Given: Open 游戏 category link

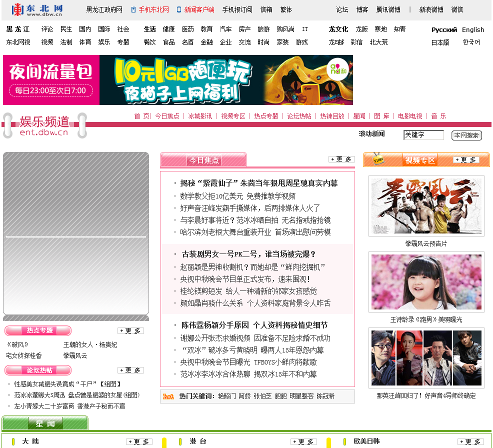Looking at the screenshot, I should click(x=301, y=42).
